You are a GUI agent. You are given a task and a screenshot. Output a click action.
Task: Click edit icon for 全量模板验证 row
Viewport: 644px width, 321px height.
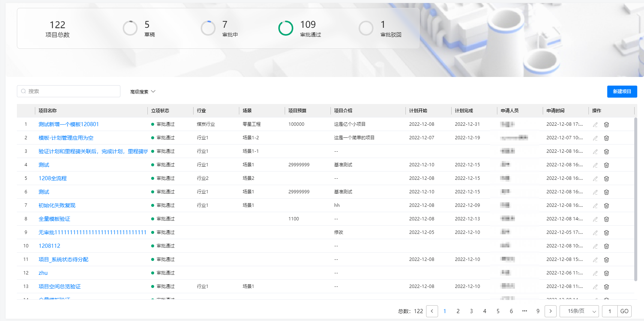point(595,219)
